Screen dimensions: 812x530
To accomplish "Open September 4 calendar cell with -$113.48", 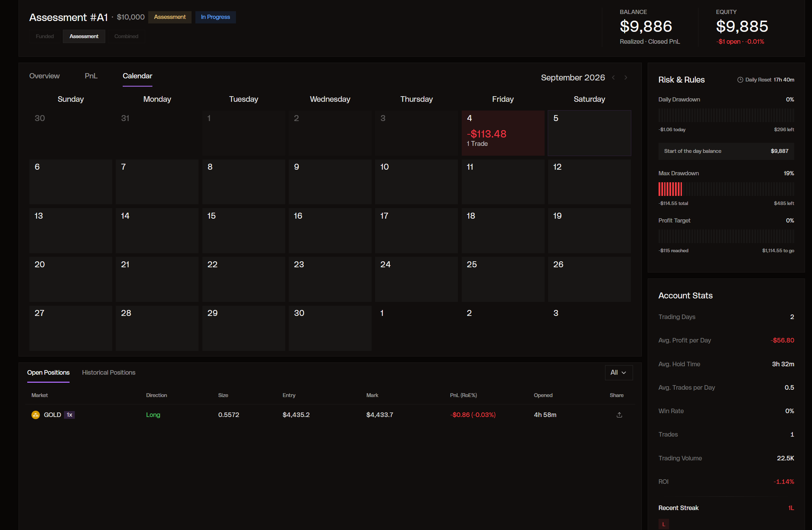I will coord(503,133).
